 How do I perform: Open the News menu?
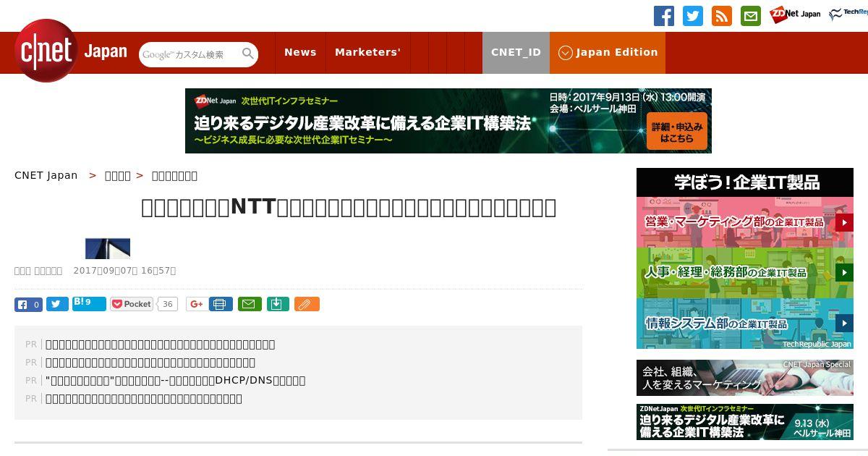pos(300,52)
